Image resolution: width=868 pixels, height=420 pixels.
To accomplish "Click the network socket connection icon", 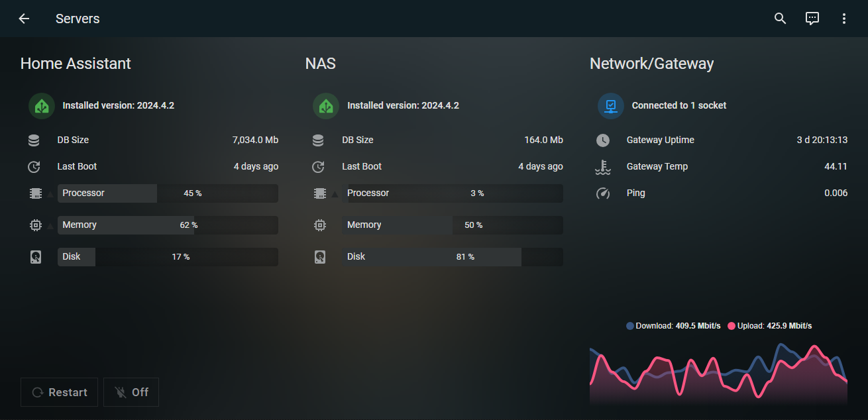I will [x=611, y=106].
